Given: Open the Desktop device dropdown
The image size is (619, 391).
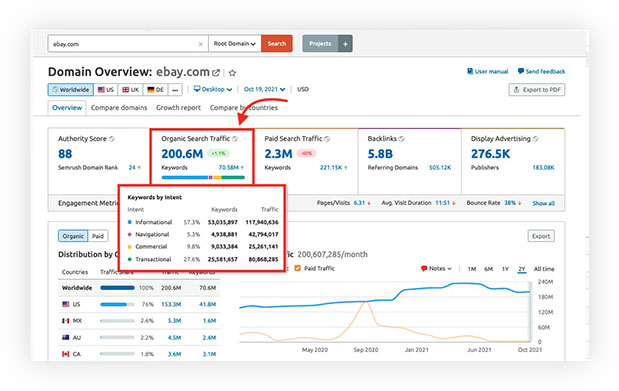Looking at the screenshot, I should click(x=213, y=90).
